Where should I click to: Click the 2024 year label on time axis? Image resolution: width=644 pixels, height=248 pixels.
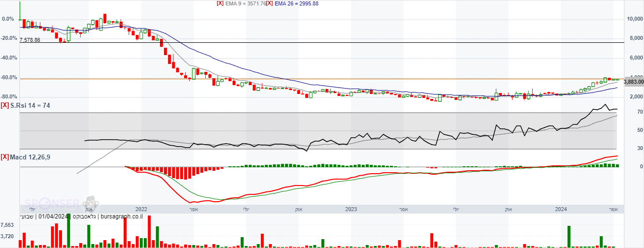coord(560,209)
